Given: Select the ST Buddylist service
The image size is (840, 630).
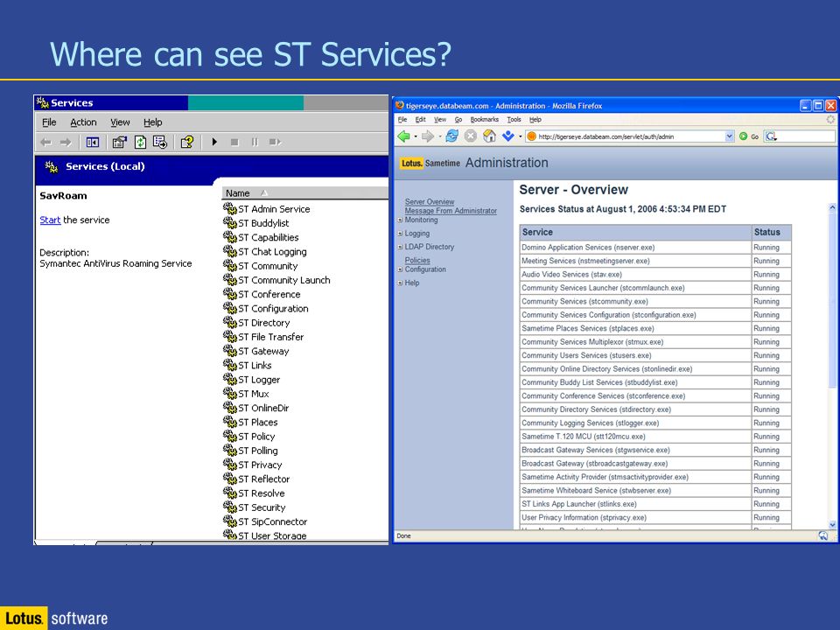Looking at the screenshot, I should [256, 223].
